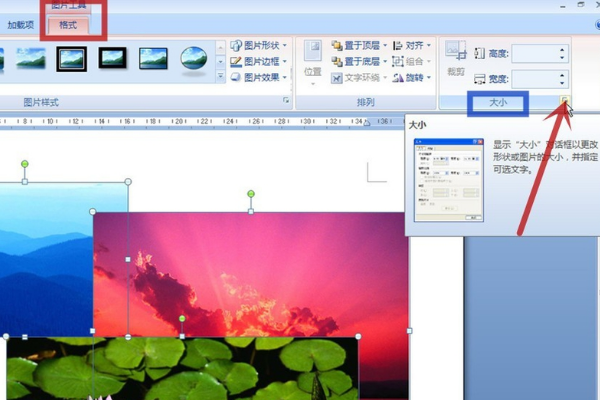Open the 组合 group menu
The image size is (600, 400).
tap(412, 61)
